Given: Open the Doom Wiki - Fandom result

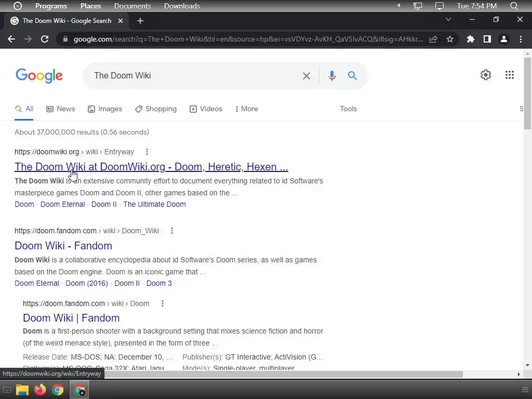Looking at the screenshot, I should [63, 246].
